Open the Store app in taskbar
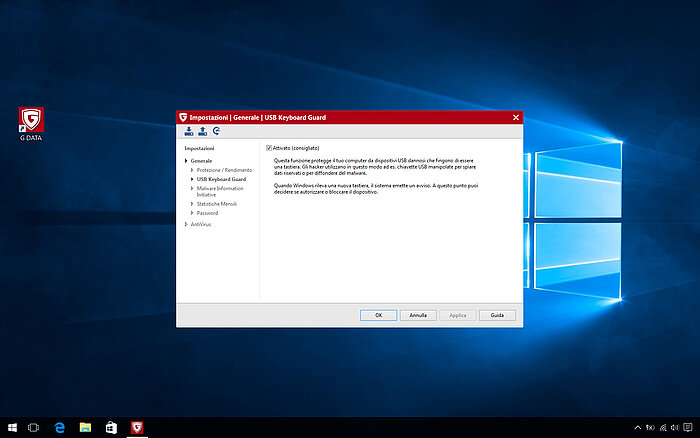 (112, 428)
